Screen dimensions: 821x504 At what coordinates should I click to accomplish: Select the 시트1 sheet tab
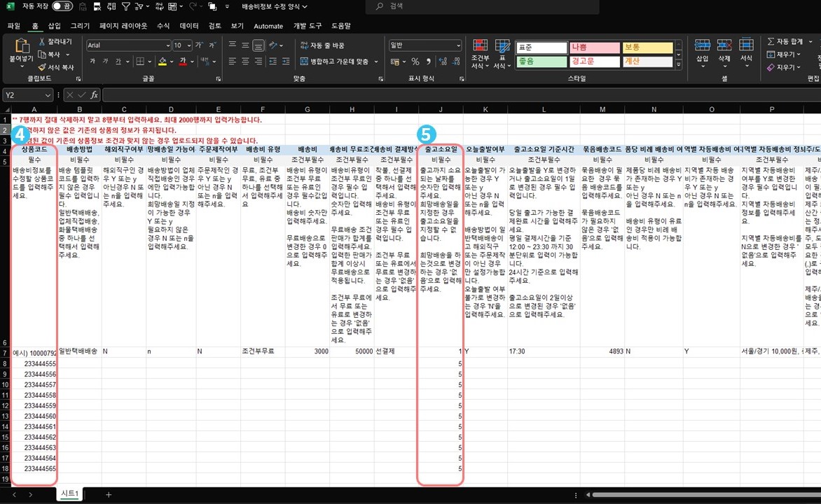click(69, 493)
